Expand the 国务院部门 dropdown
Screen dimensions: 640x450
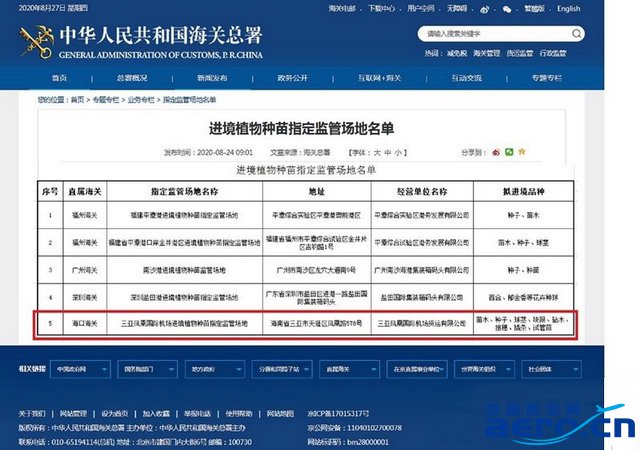[147, 369]
